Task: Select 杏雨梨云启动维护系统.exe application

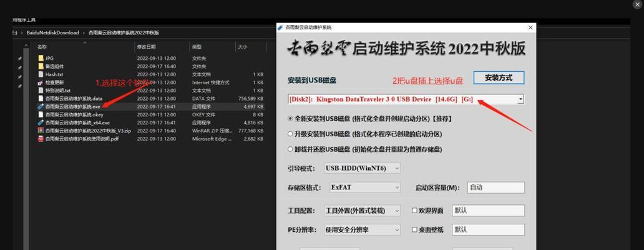Action: (x=69, y=106)
